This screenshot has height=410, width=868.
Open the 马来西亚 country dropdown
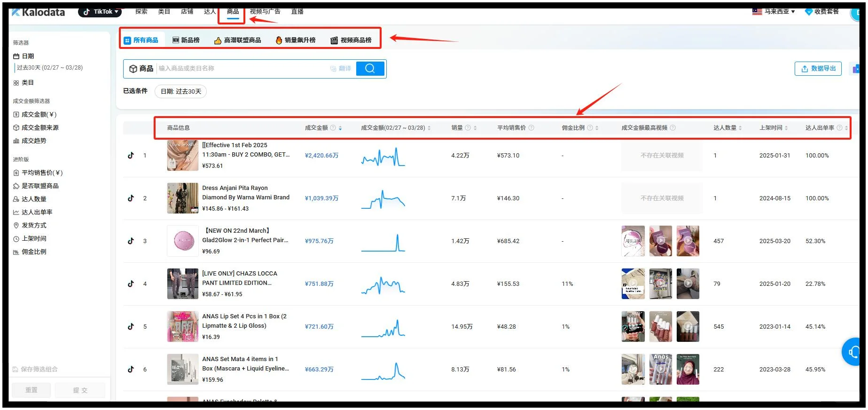click(x=774, y=11)
